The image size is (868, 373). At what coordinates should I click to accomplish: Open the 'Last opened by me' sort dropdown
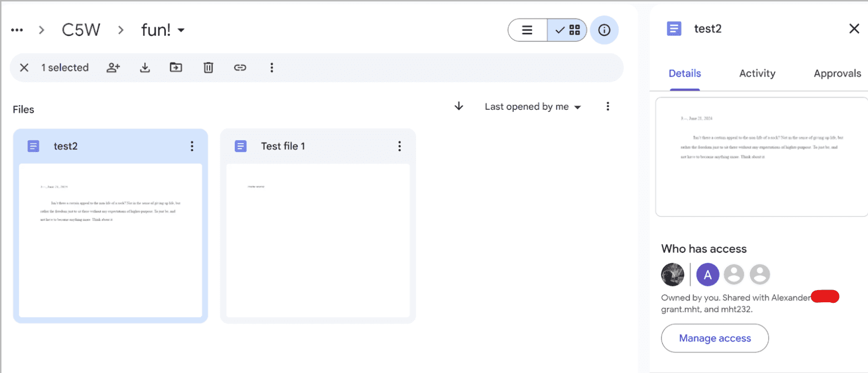(531, 106)
